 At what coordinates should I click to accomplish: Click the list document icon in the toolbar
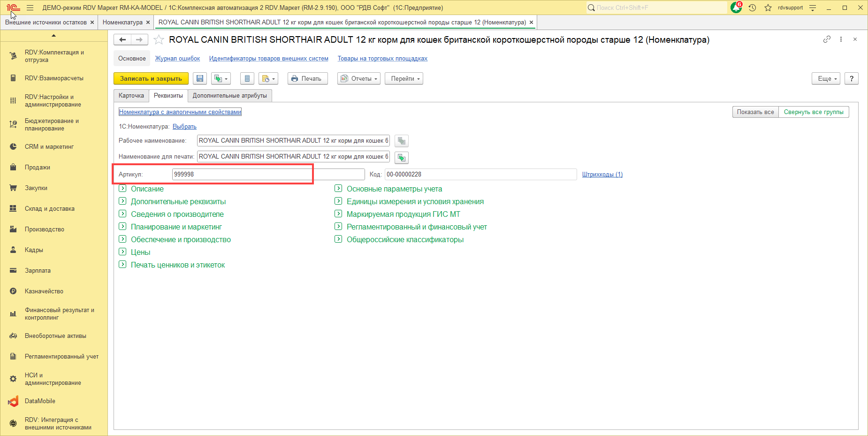pyautogui.click(x=247, y=78)
